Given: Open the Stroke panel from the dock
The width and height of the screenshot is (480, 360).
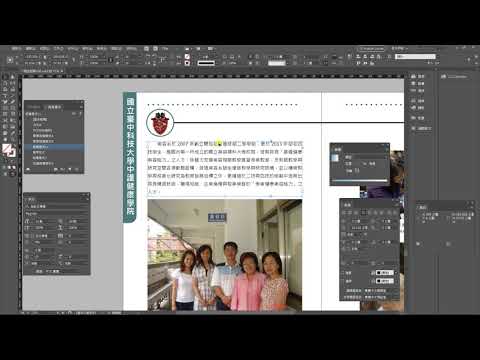Looking at the screenshot, I should click(417, 100).
